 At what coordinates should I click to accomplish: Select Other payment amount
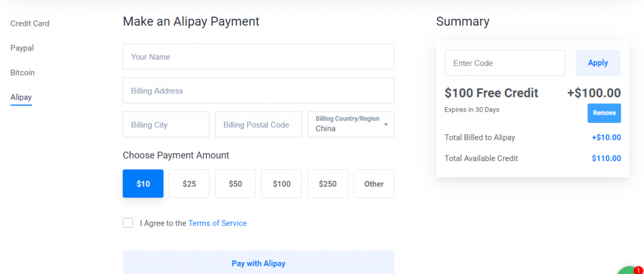(x=374, y=184)
